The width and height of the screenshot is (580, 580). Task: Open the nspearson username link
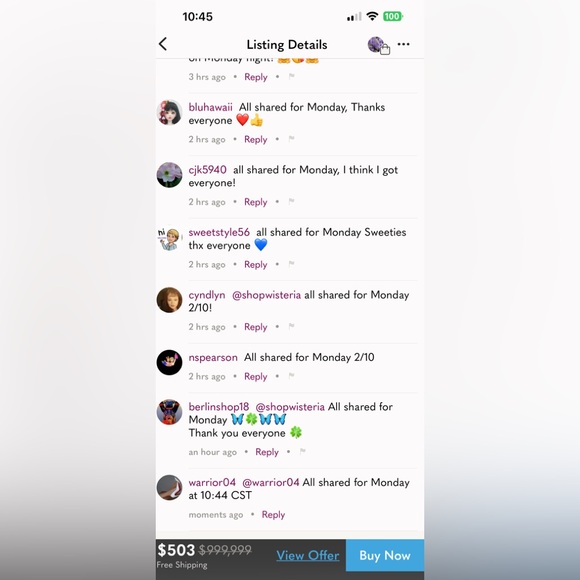pyautogui.click(x=213, y=357)
